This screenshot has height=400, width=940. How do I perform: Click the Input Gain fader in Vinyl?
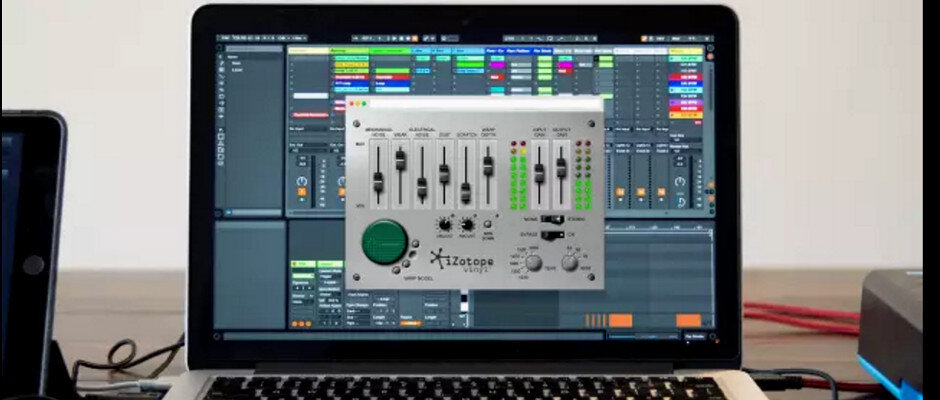tap(539, 171)
